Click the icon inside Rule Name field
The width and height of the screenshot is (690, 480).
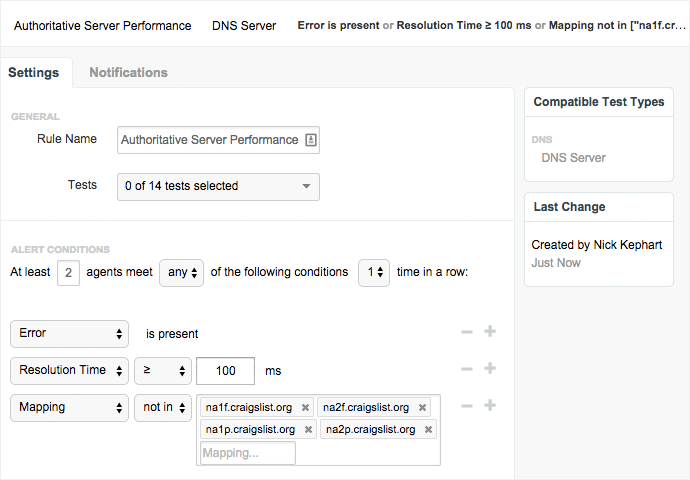(x=310, y=140)
